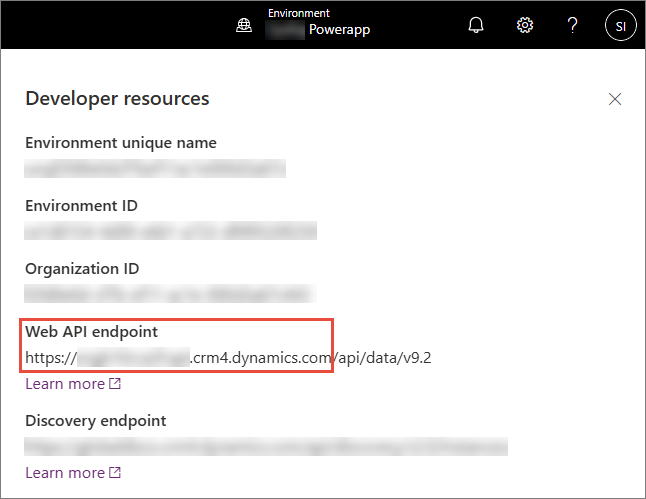The image size is (646, 499).
Task: Click Learn more under Web API endpoint
Action: click(x=65, y=384)
